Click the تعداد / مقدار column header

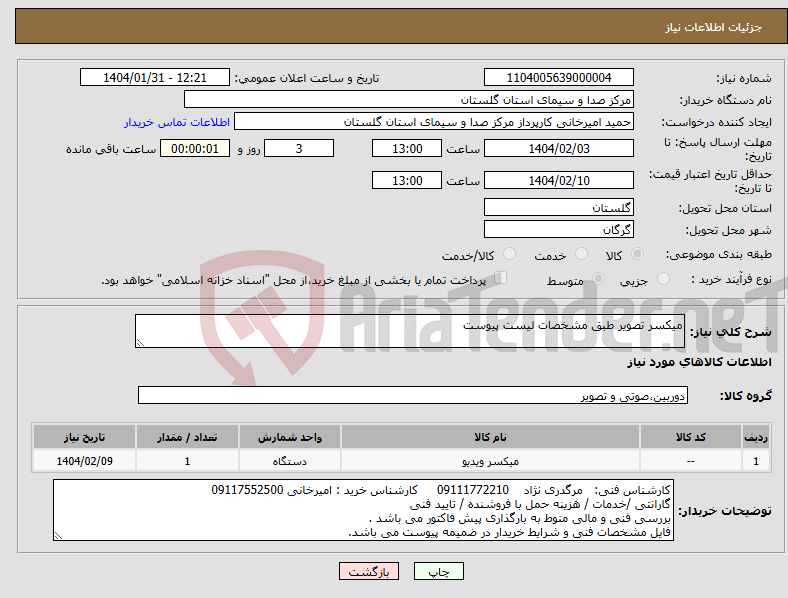coord(187,437)
